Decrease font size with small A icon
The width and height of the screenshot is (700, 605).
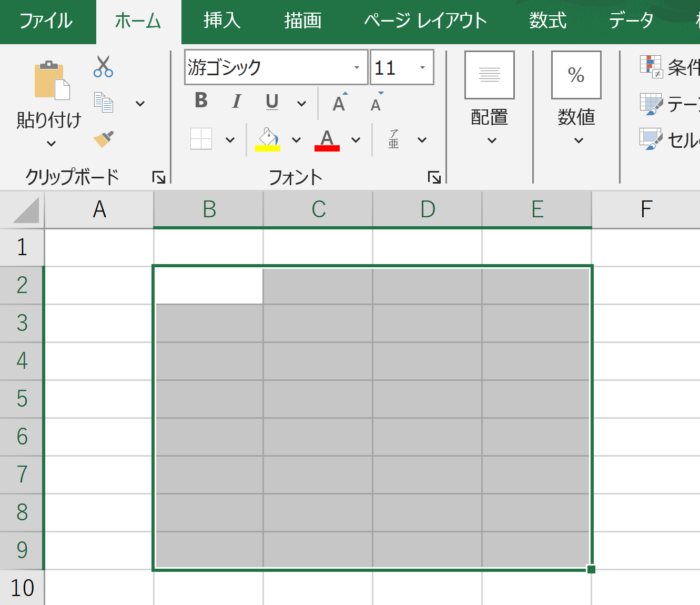(376, 103)
